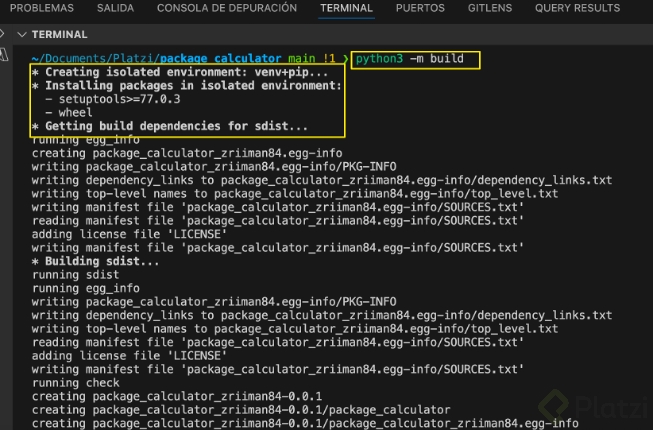Click line ending '0.0.1/package_calculator'
This screenshot has height=430, width=654.
[241, 410]
